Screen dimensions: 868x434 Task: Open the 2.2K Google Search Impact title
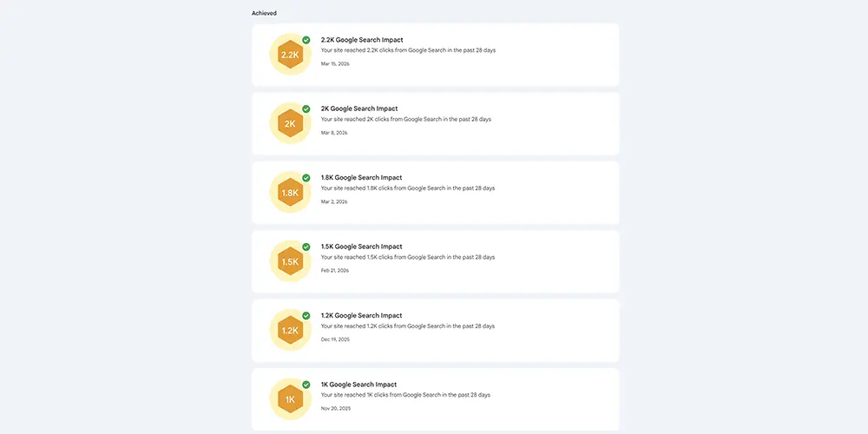point(361,40)
